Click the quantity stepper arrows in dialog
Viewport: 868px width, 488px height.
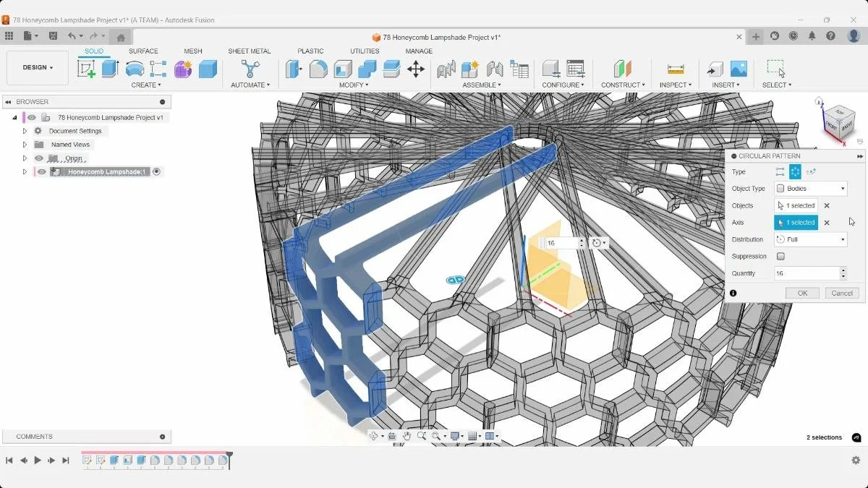(x=843, y=273)
